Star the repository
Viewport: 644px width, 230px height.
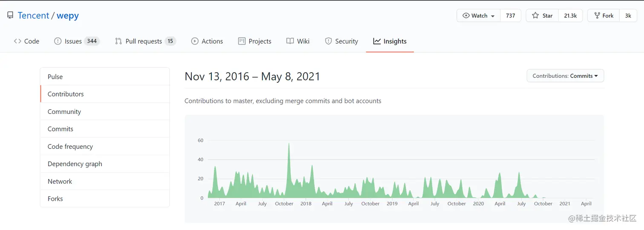542,15
